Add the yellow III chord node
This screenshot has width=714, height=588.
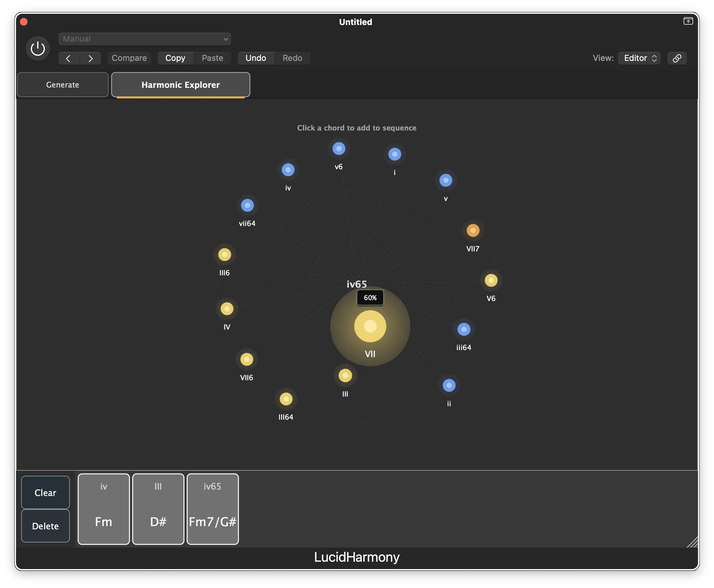[345, 376]
